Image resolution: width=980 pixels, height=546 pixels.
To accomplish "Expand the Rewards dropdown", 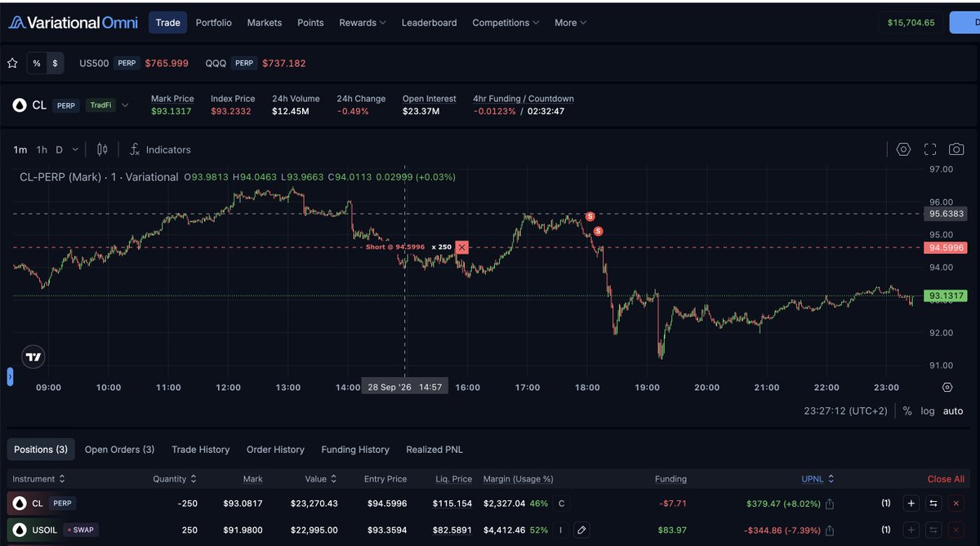I will coord(363,23).
